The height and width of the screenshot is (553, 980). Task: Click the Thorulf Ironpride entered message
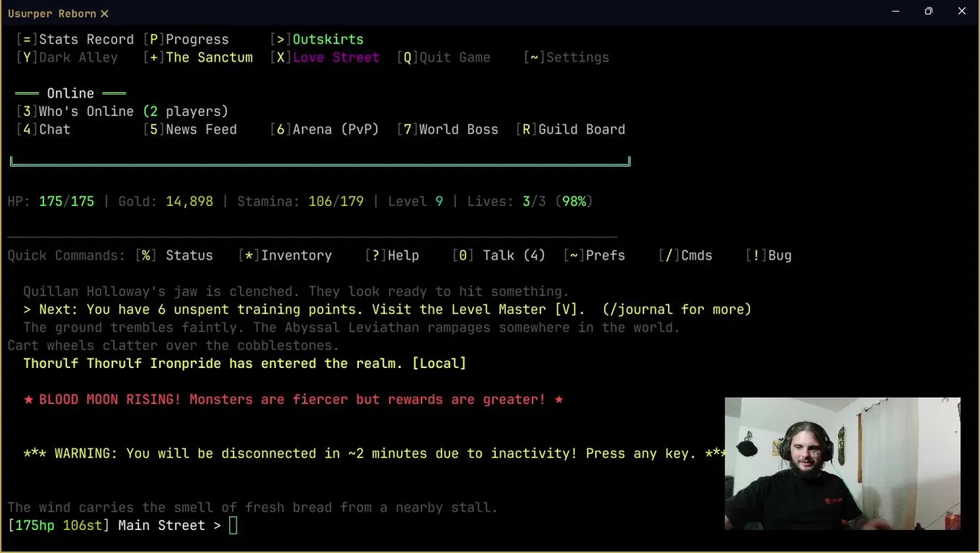click(244, 363)
